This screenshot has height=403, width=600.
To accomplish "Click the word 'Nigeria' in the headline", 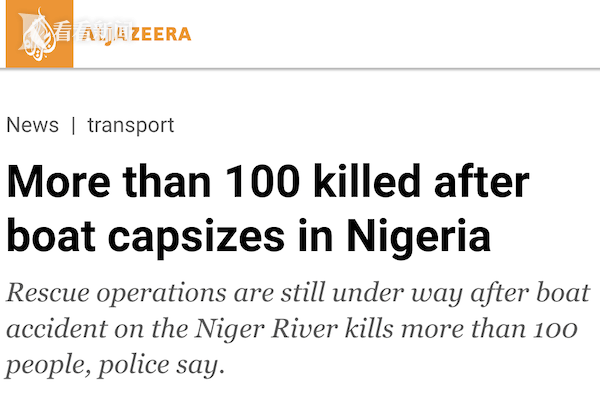I will [419, 235].
